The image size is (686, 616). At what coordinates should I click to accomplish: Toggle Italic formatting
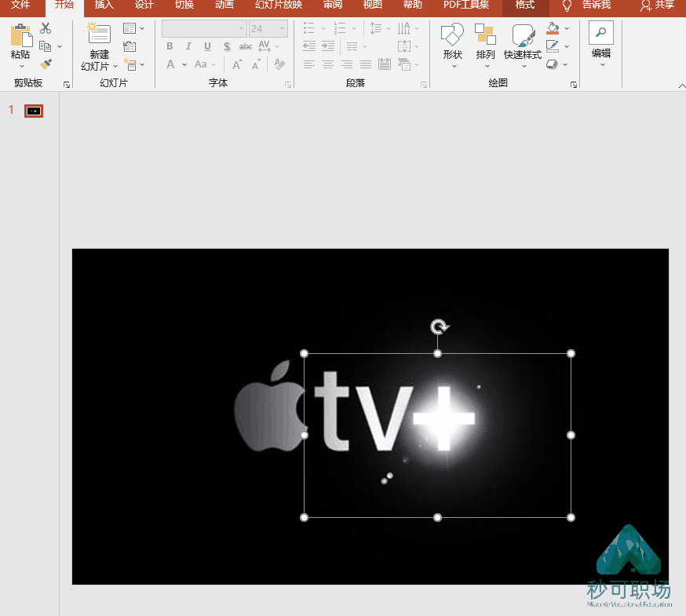[188, 46]
